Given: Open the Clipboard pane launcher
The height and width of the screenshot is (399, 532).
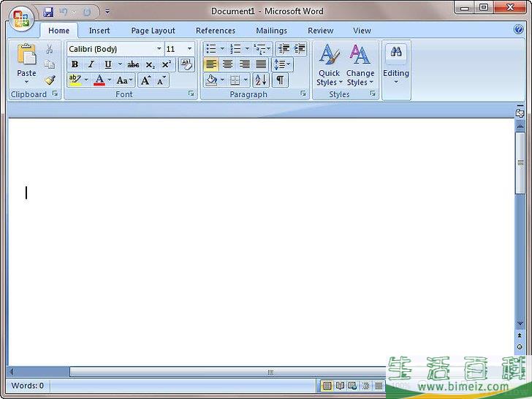Looking at the screenshot, I should (x=55, y=94).
